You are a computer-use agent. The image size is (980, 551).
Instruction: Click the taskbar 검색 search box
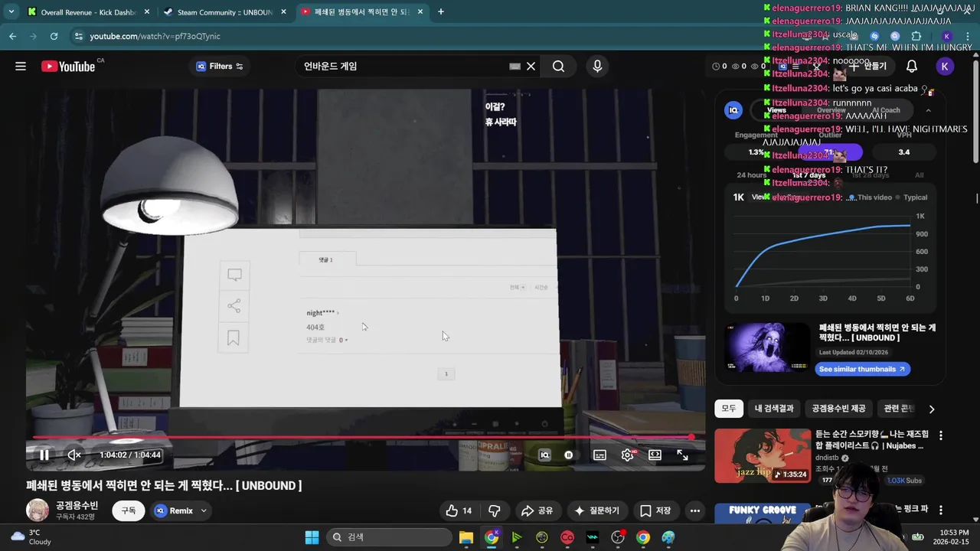(x=389, y=537)
